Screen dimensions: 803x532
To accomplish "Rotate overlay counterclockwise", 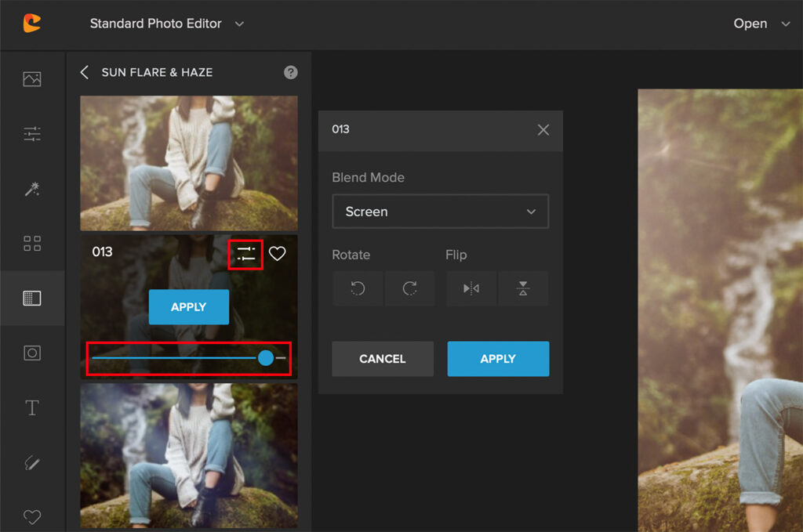I will 358,288.
